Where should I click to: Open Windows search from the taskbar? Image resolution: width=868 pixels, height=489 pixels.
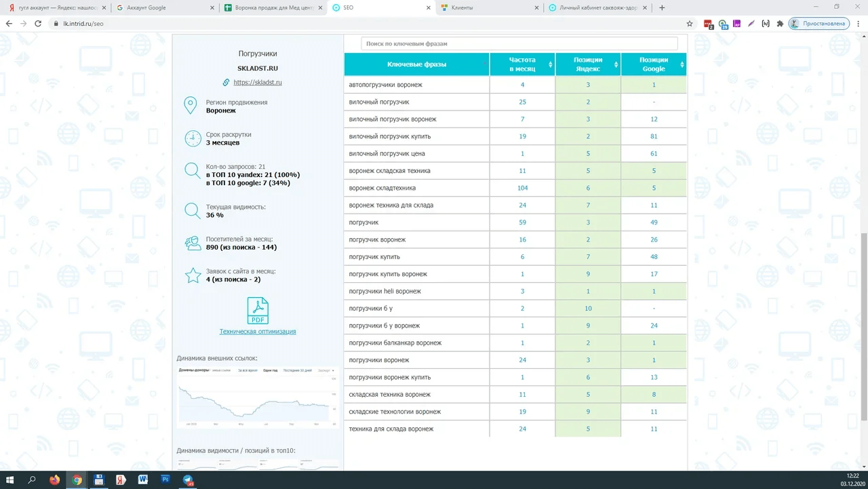32,480
